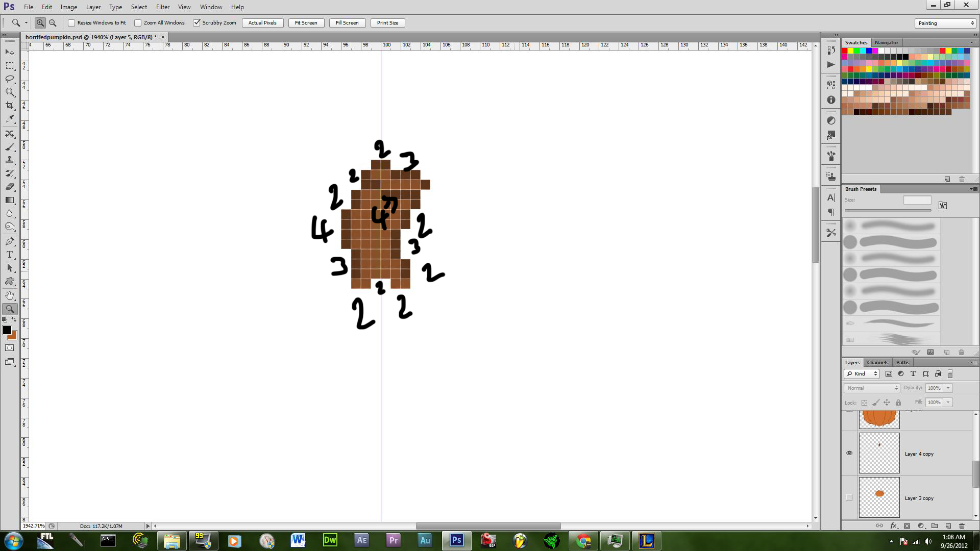The height and width of the screenshot is (551, 980).
Task: Select the Brush tool in toolbox
Action: 10,147
